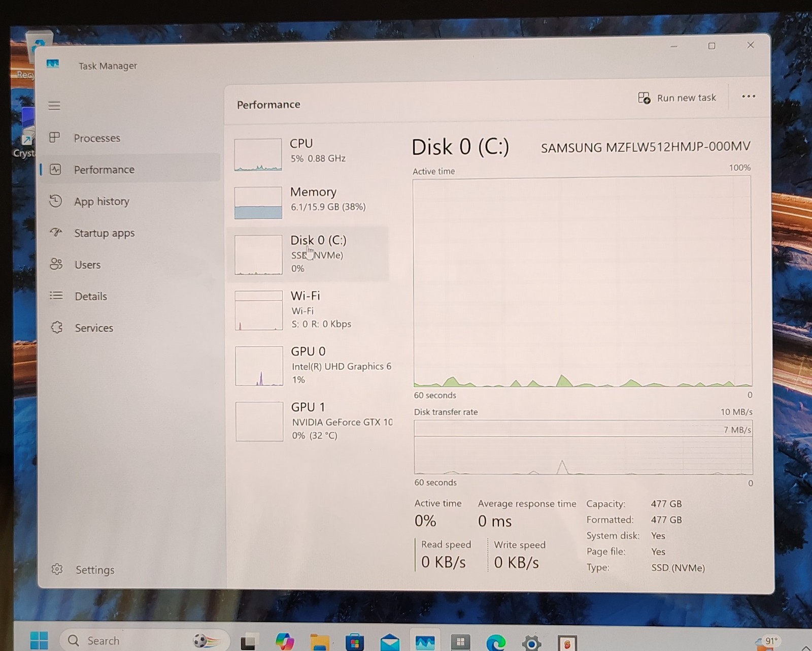Minimize the Task Manager window
Viewport: 812px width, 651px height.
pyautogui.click(x=674, y=46)
